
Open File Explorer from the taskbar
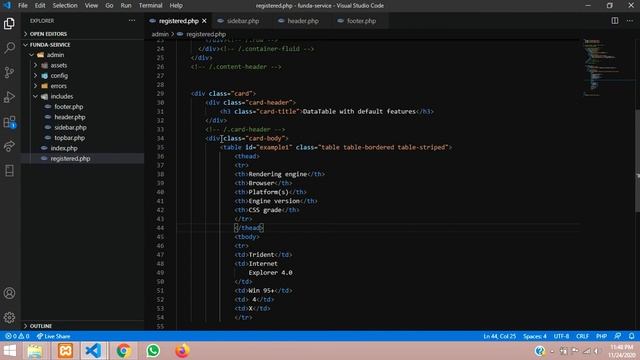click(35, 351)
